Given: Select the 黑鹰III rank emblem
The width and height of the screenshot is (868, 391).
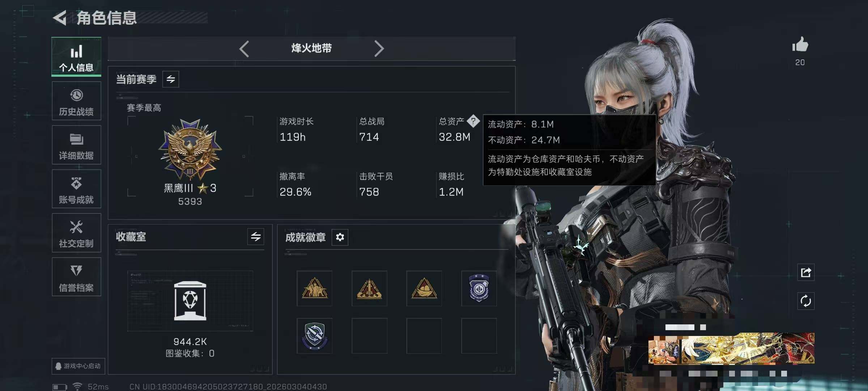Looking at the screenshot, I should tap(190, 150).
